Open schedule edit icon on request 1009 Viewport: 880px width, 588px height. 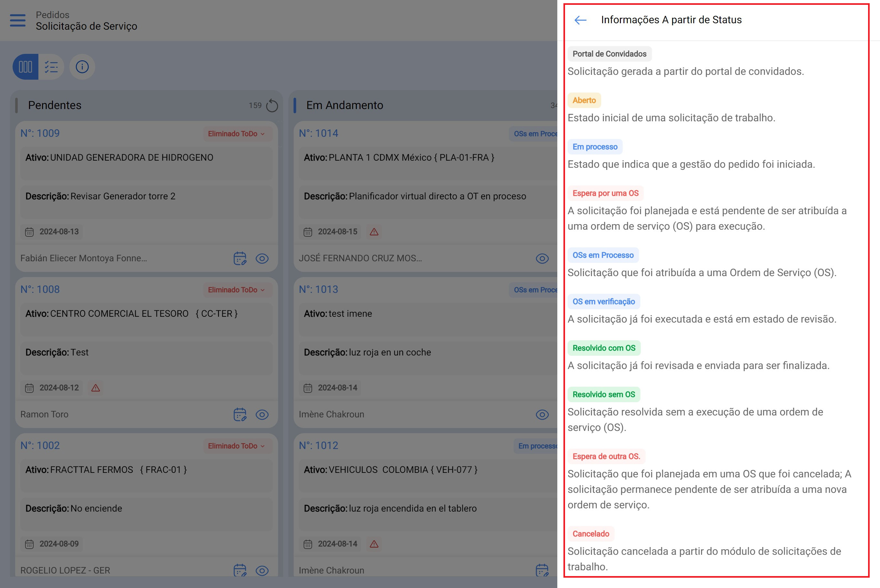[x=240, y=258]
